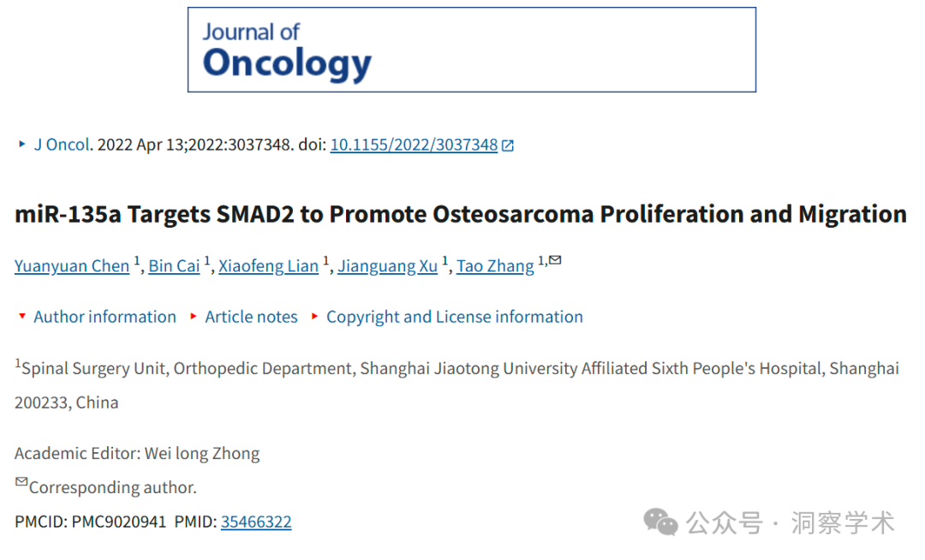Open the DOI link 10.1155/2022/3037348

point(415,145)
